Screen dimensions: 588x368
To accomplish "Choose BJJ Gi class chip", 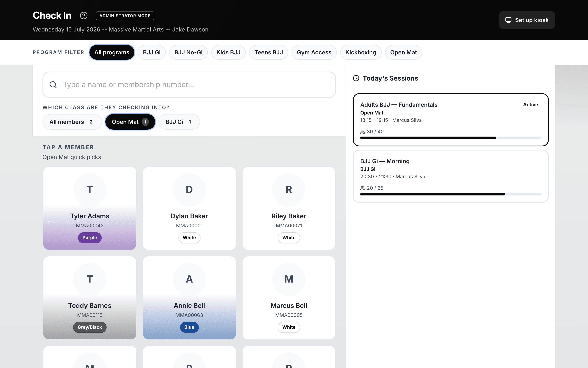I will coord(179,122).
